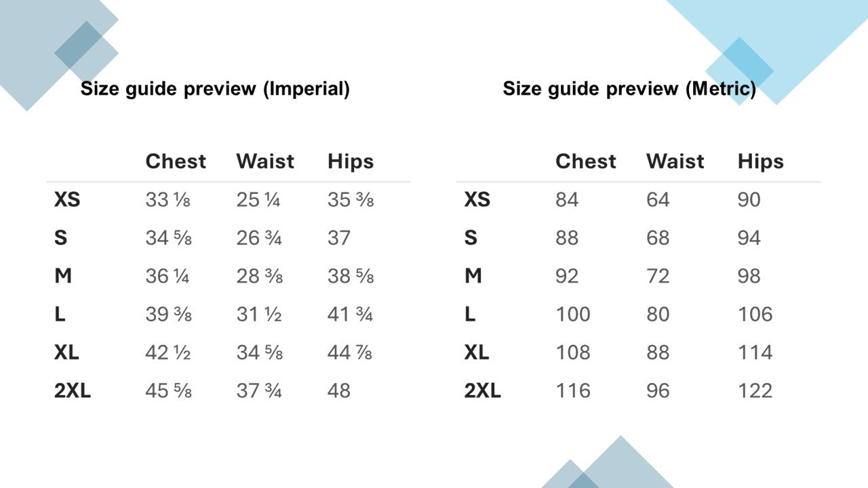Select the metric hips value 122 for 2XL

(x=755, y=391)
